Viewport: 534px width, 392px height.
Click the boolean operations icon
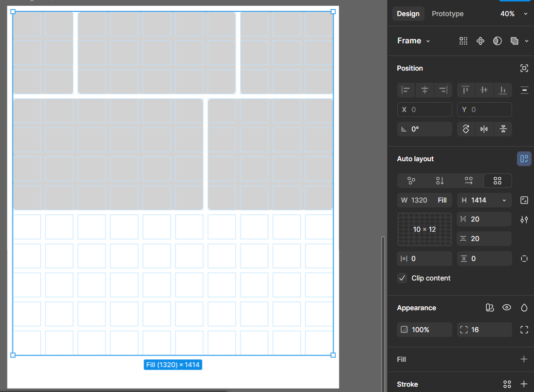(x=514, y=41)
